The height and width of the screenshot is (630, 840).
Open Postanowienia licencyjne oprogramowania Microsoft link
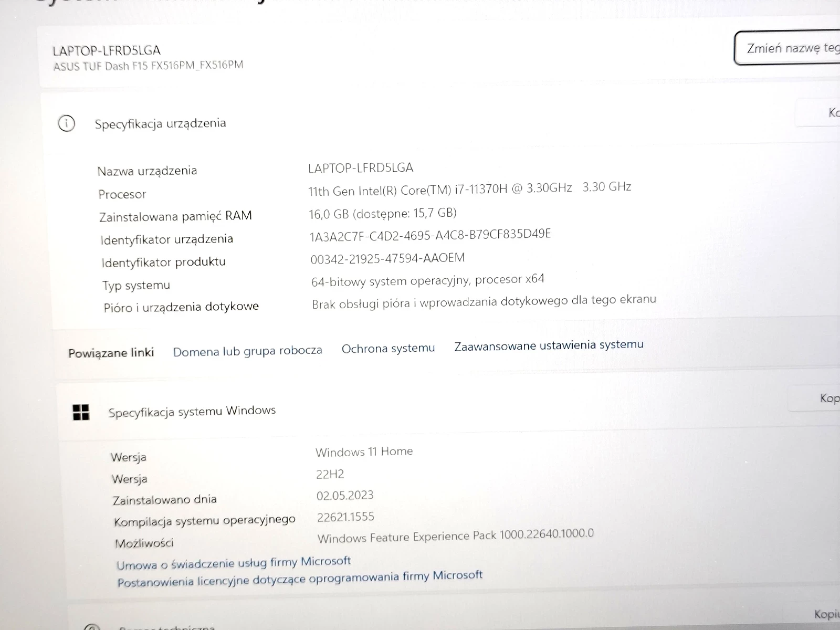(300, 579)
